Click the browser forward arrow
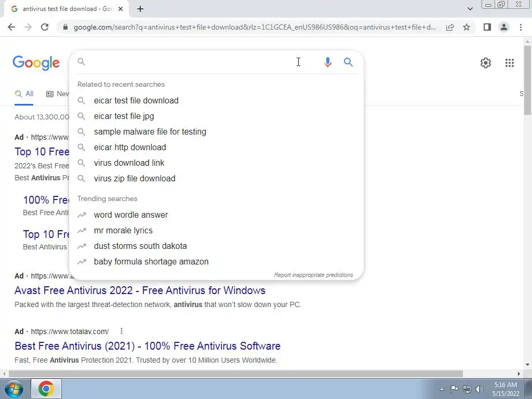The height and width of the screenshot is (399, 532). click(28, 27)
